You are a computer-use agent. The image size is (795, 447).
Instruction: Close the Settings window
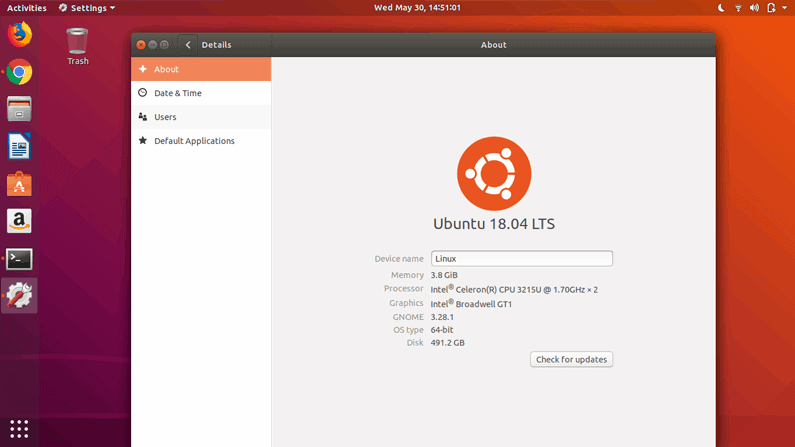click(141, 45)
